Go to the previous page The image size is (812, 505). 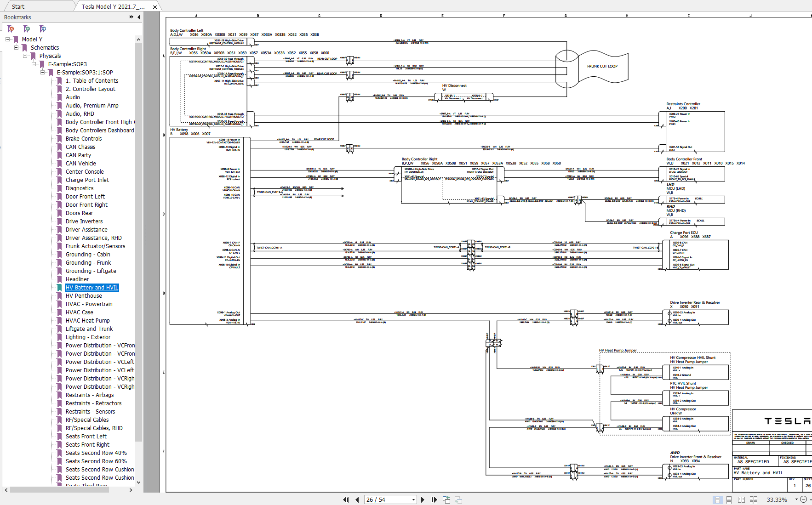(x=357, y=499)
